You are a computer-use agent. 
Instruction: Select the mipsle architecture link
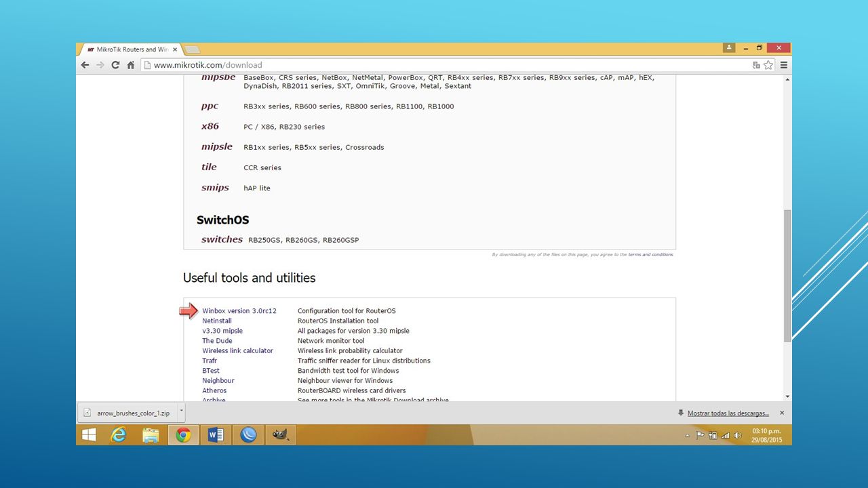(217, 147)
